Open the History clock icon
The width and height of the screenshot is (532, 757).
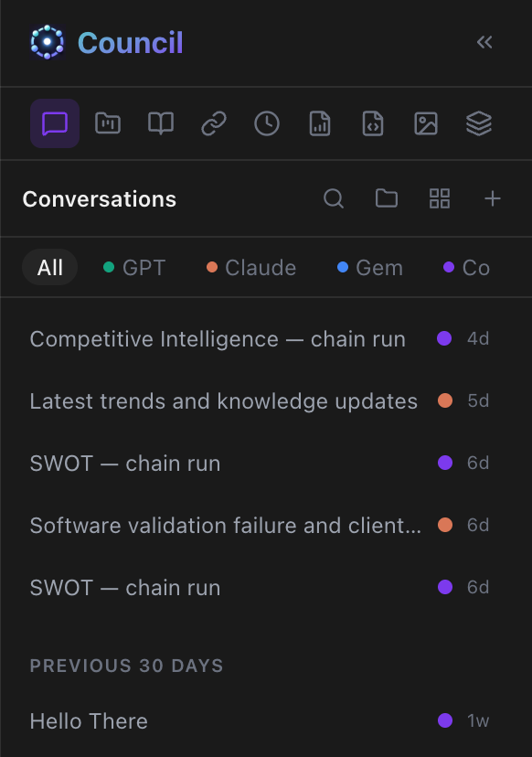coord(266,123)
